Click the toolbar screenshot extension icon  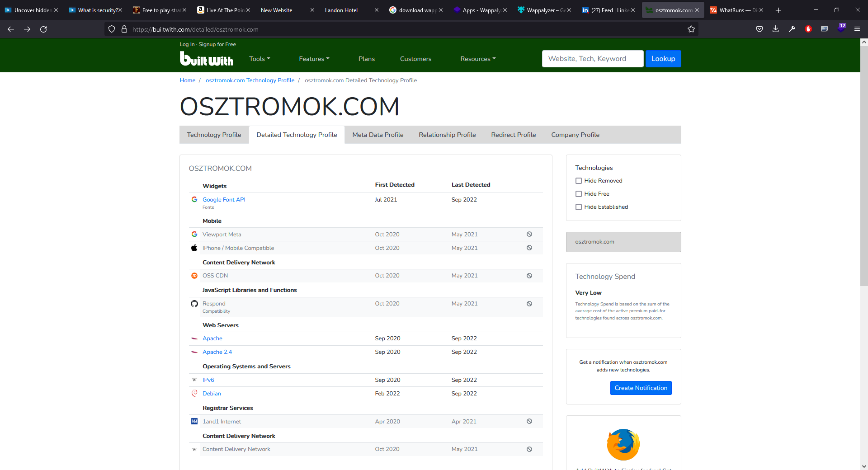(825, 29)
